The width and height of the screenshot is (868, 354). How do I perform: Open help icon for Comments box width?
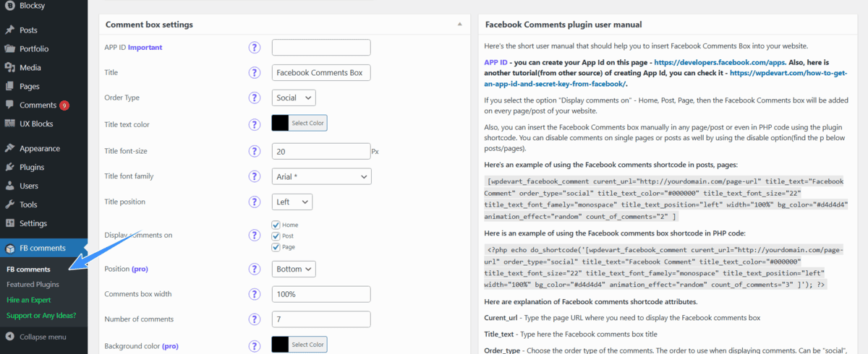(x=255, y=294)
